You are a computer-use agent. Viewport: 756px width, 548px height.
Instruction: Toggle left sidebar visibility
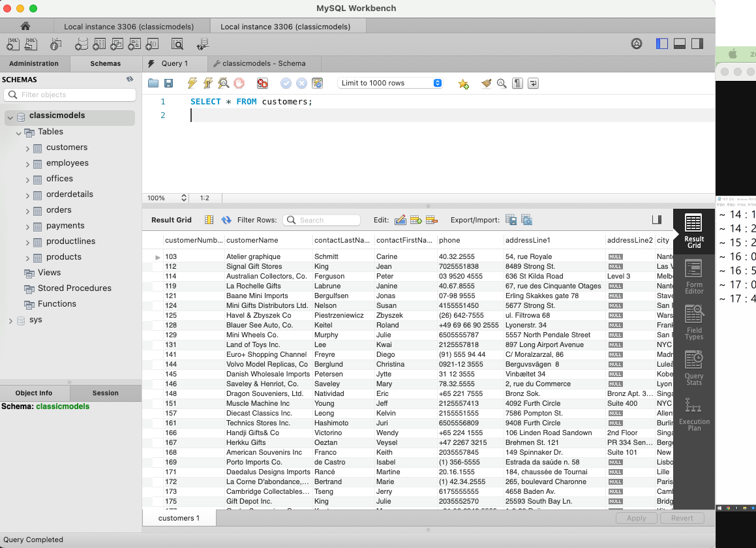(662, 44)
